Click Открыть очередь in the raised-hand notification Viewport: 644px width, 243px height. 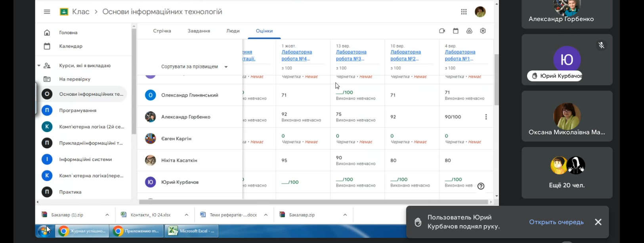click(556, 222)
